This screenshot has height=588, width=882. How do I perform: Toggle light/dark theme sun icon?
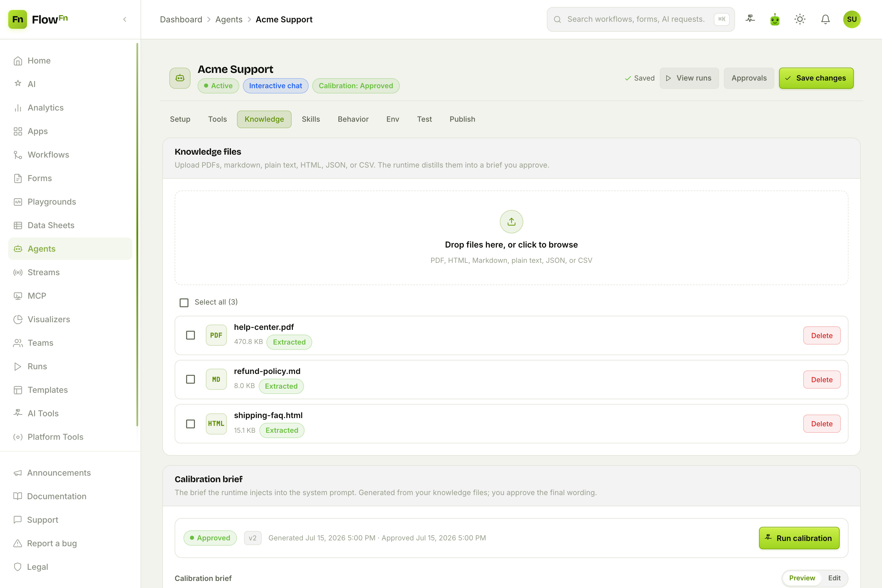tap(800, 19)
